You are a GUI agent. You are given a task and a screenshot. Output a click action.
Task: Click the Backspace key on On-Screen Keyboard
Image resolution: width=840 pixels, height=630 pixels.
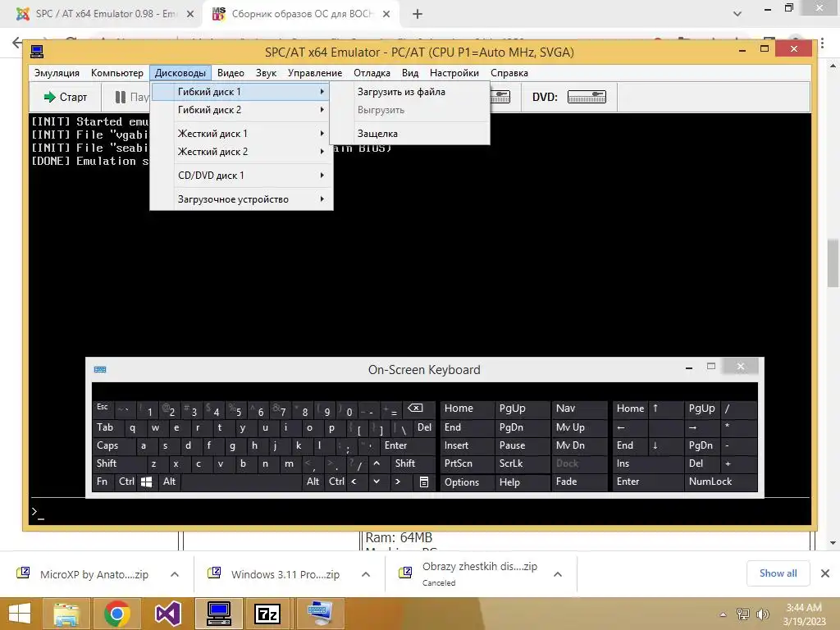click(x=415, y=409)
